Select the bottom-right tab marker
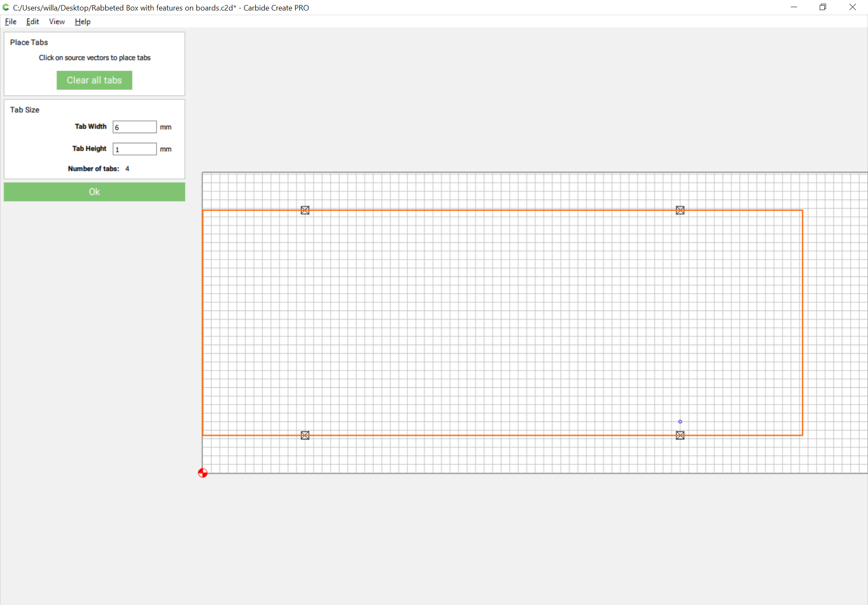The image size is (868, 605). [x=680, y=435]
